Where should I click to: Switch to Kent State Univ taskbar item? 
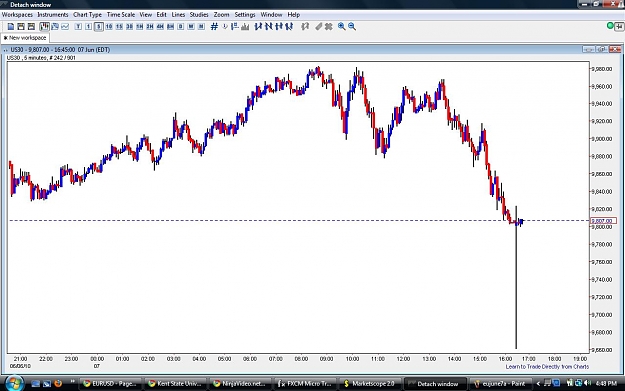click(175, 383)
